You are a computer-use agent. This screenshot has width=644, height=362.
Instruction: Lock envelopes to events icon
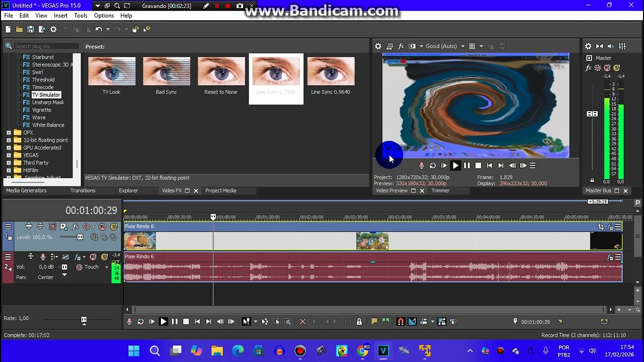click(x=442, y=322)
